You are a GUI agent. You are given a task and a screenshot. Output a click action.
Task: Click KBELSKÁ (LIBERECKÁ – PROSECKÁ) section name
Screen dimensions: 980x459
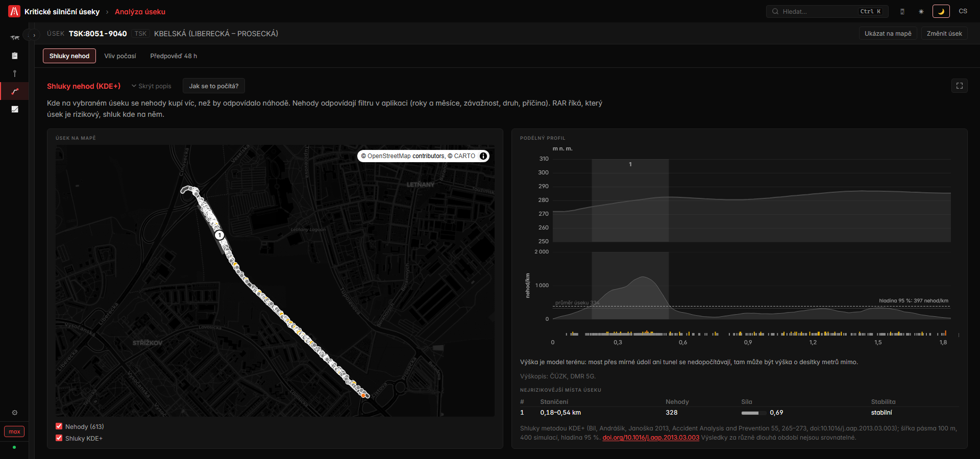[216, 34]
